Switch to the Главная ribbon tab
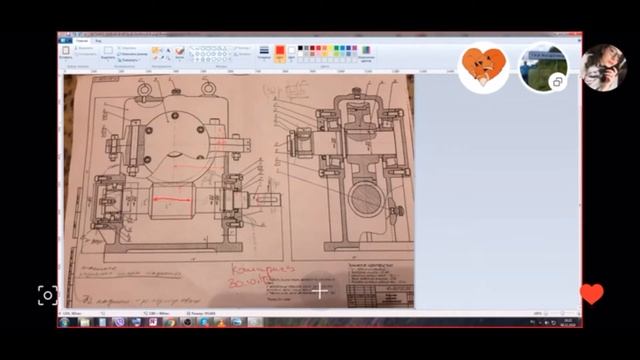Image resolution: width=640 pixels, height=360 pixels. pos(82,41)
